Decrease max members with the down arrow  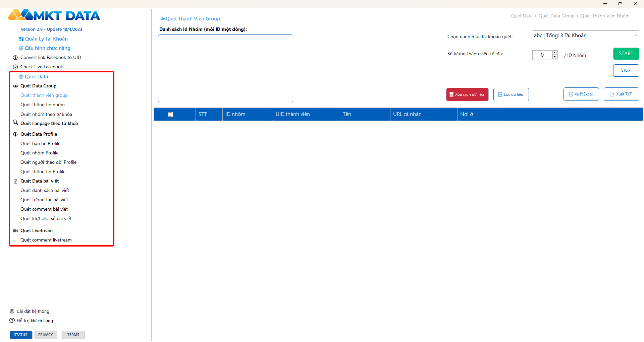(x=555, y=57)
